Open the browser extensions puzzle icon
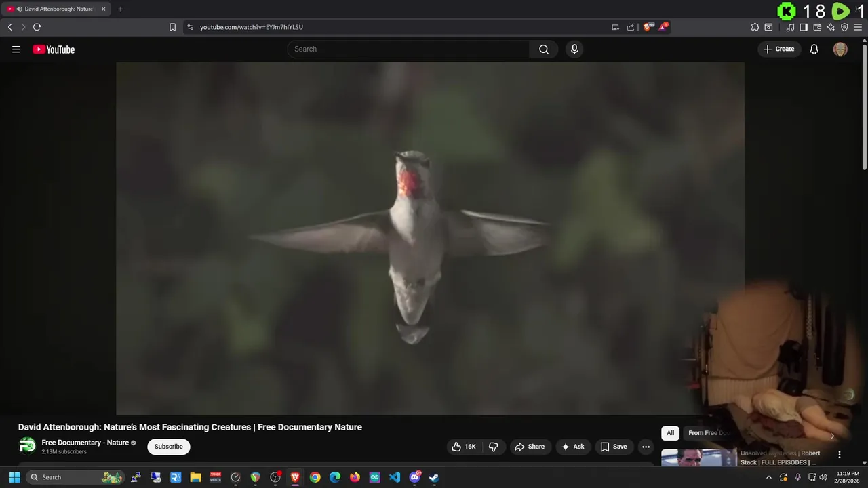Viewport: 868px width, 488px height. tap(755, 27)
